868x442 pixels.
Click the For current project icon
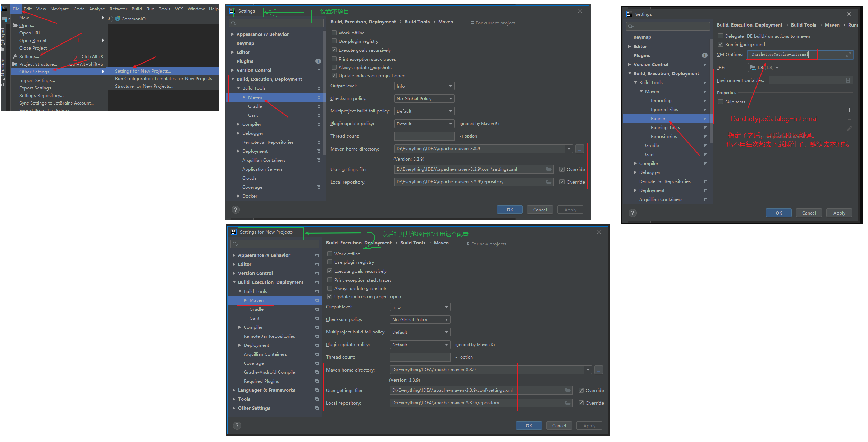pos(472,23)
